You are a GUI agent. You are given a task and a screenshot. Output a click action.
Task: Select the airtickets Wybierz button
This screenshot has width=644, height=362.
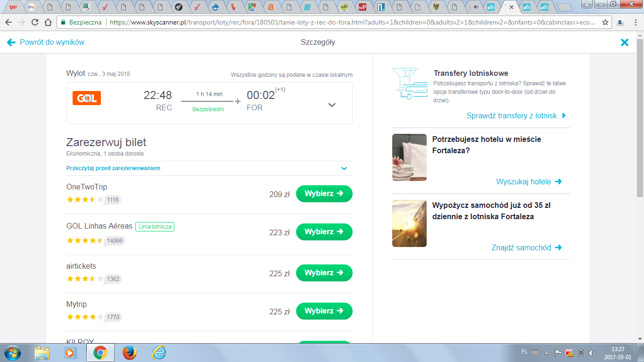tap(324, 273)
